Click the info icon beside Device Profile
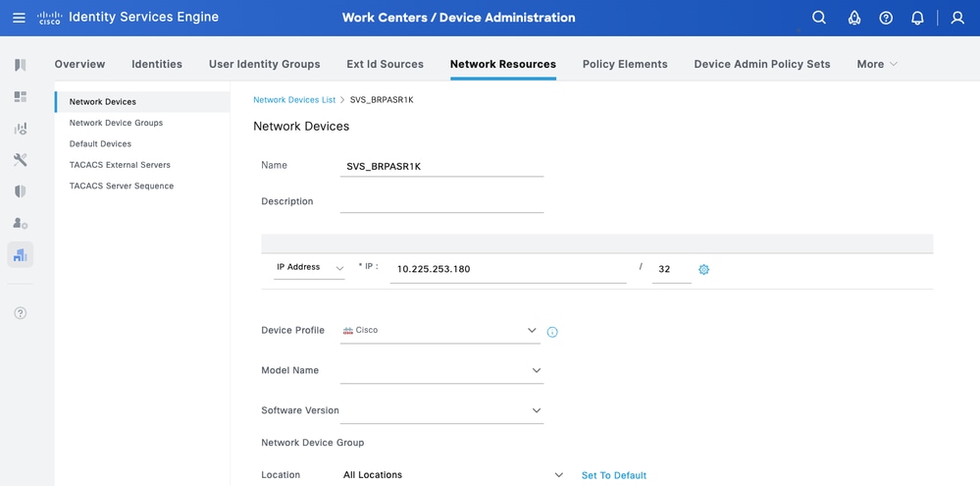980x486 pixels. click(x=552, y=332)
